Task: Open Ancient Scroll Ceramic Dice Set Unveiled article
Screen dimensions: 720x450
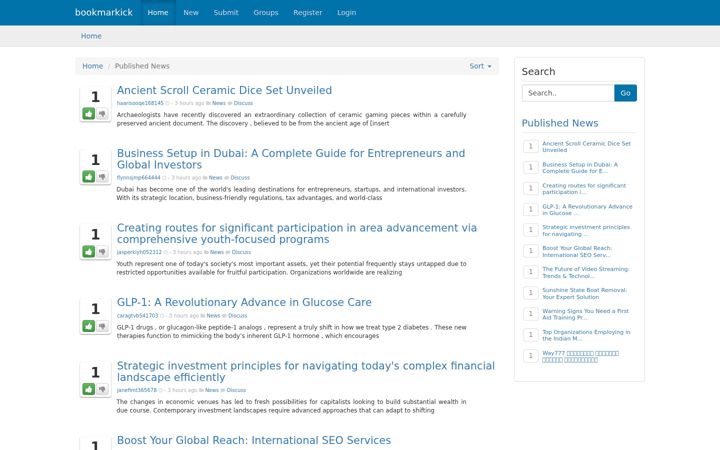Action: (x=224, y=90)
